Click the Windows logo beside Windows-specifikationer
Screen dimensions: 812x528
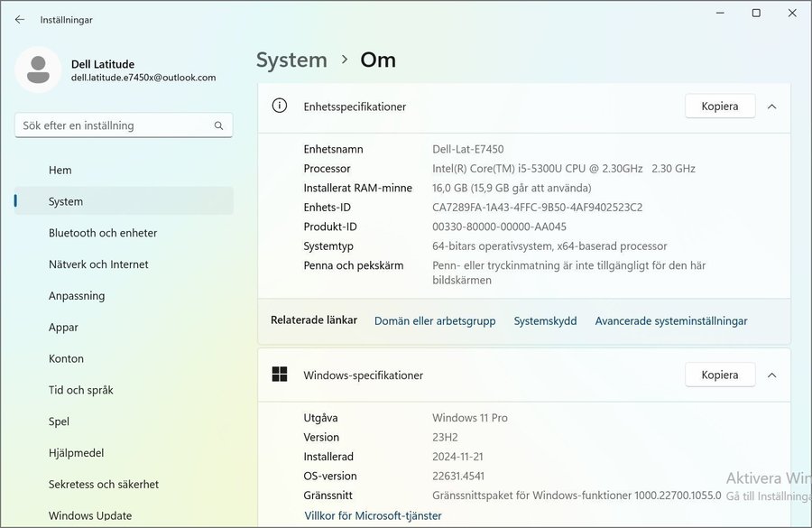coord(279,374)
